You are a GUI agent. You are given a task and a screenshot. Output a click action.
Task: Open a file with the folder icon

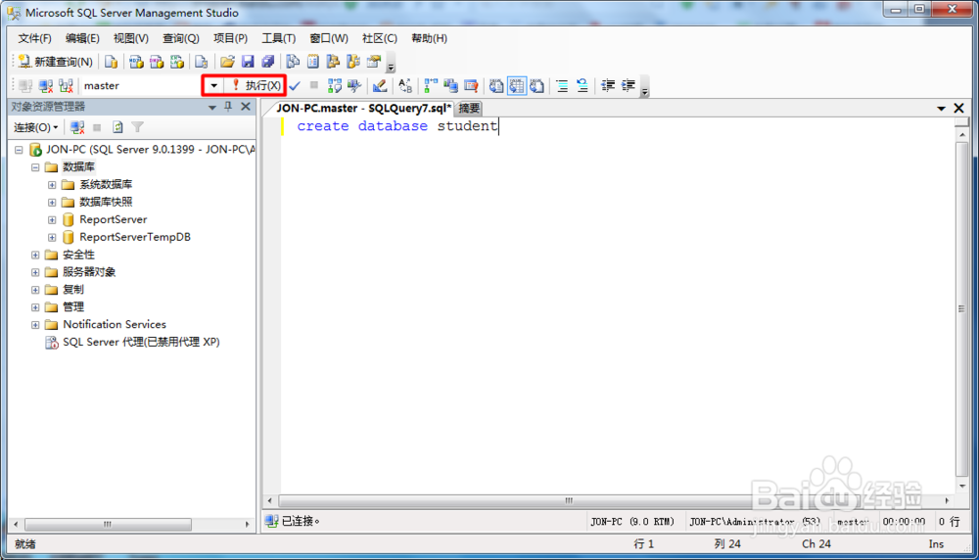[227, 61]
